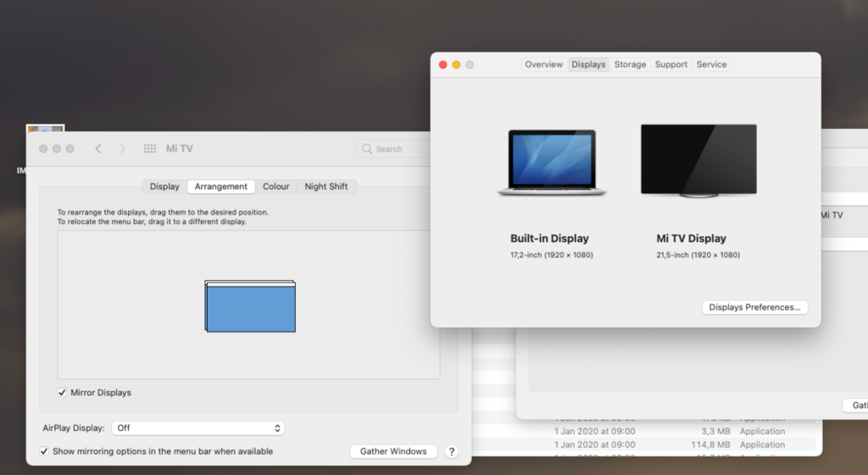Click the forward arrow in Mi TV window
The width and height of the screenshot is (868, 475).
point(122,148)
